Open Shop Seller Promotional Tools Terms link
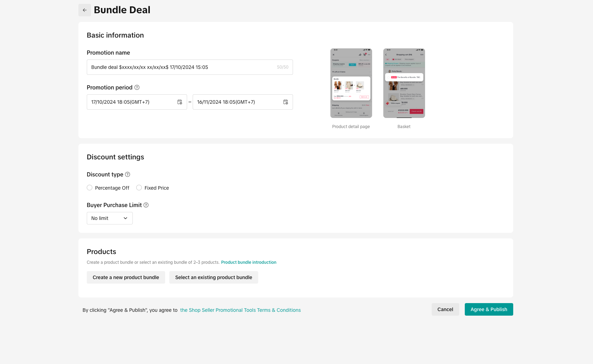The image size is (593, 364). click(240, 310)
